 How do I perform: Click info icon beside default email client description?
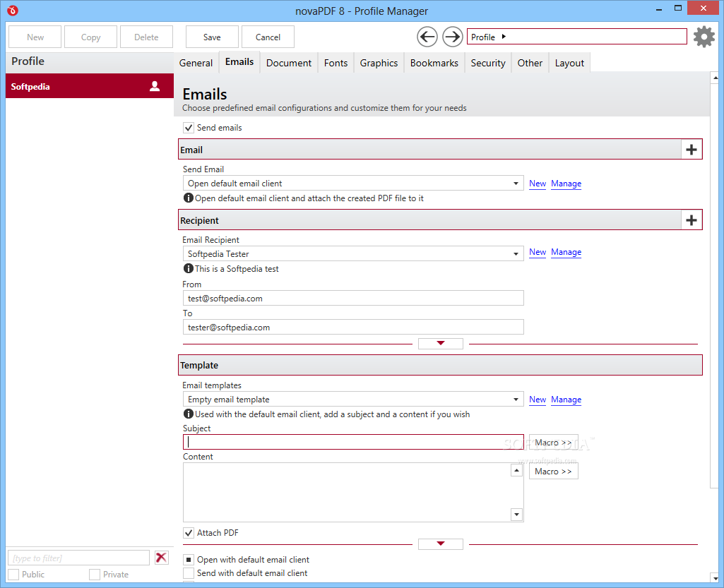[189, 198]
